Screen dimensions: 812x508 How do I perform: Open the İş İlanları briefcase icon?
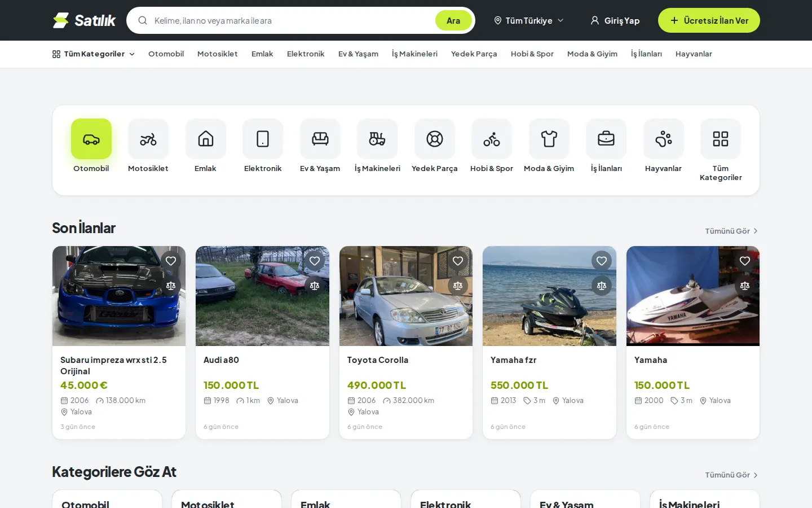(x=606, y=139)
